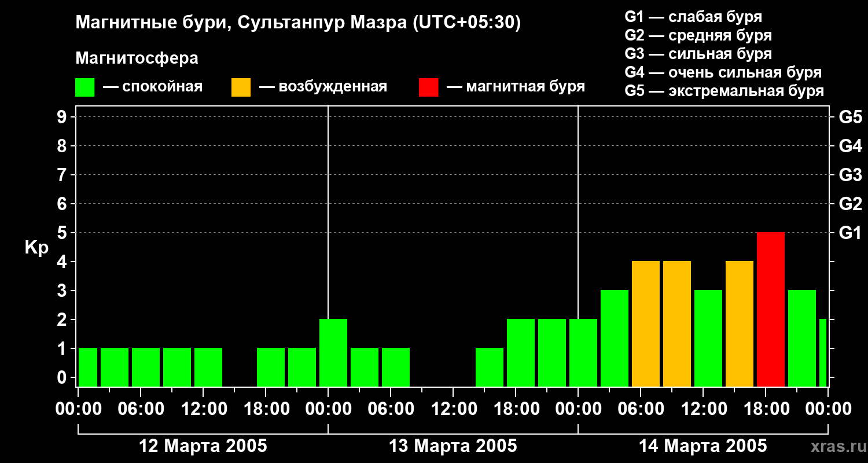Click the '12:00' time label for 14 March
868x463 pixels.
click(x=703, y=409)
